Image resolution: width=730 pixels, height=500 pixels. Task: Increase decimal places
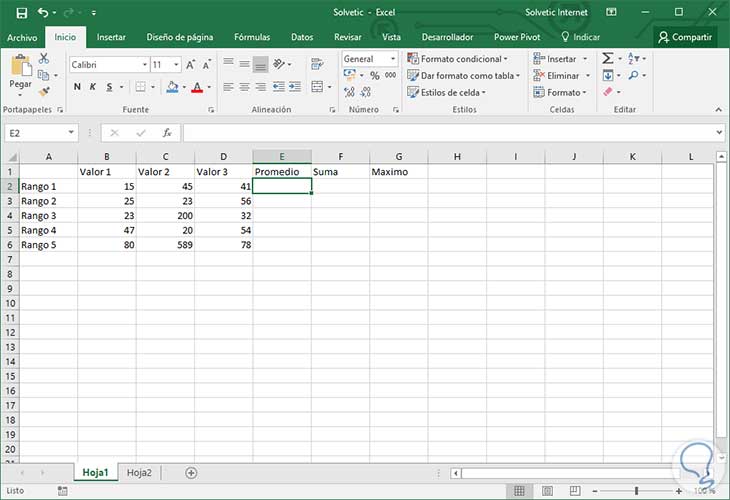349,92
